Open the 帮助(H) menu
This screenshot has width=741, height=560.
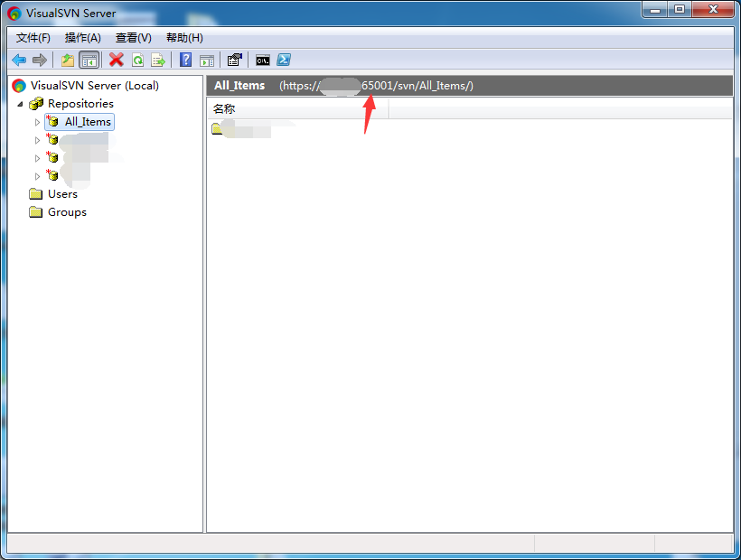pyautogui.click(x=184, y=38)
